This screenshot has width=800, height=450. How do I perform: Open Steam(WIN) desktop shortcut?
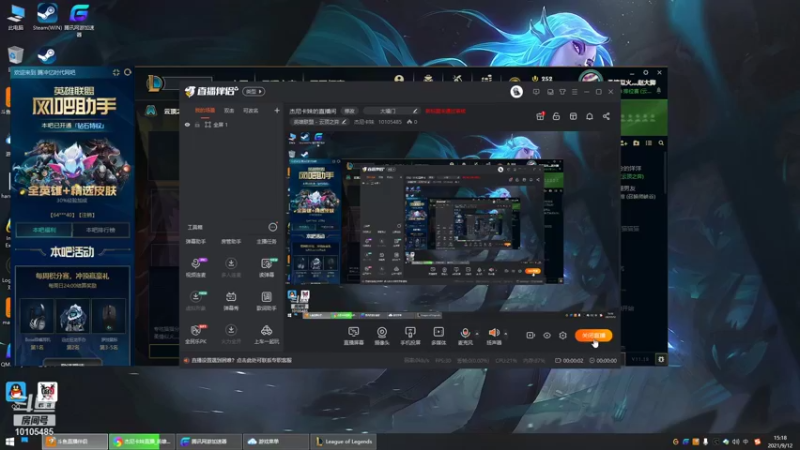[x=47, y=17]
